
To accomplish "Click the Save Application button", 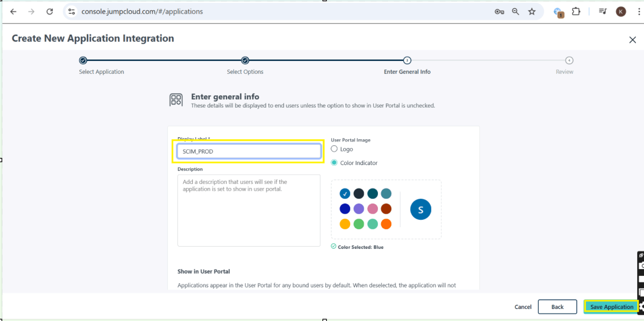I will (611, 307).
